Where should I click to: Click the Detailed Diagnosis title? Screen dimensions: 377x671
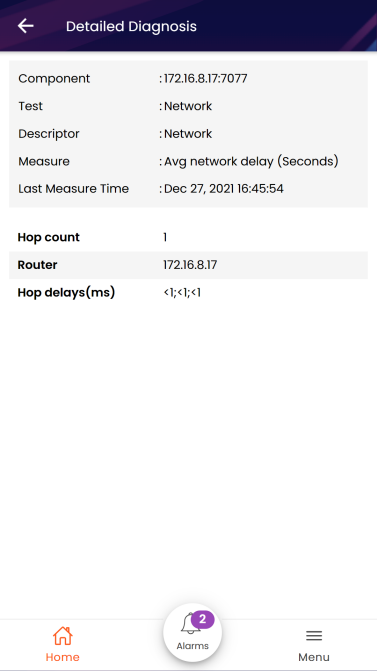[131, 27]
